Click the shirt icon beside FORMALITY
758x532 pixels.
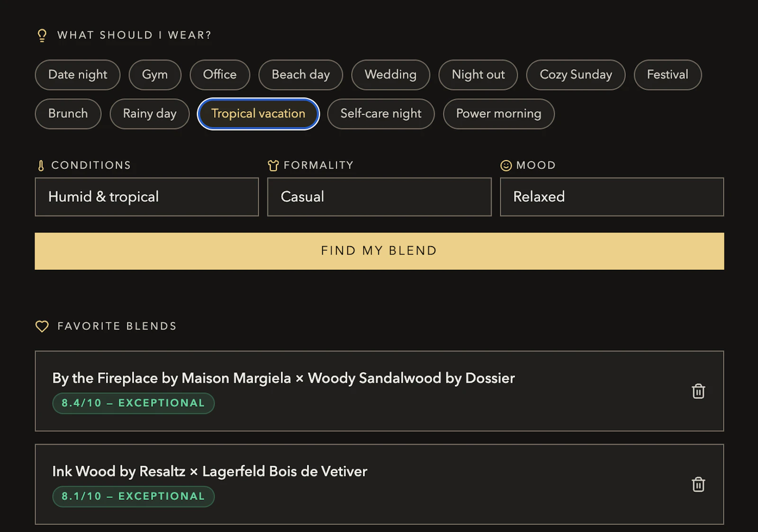pyautogui.click(x=272, y=165)
